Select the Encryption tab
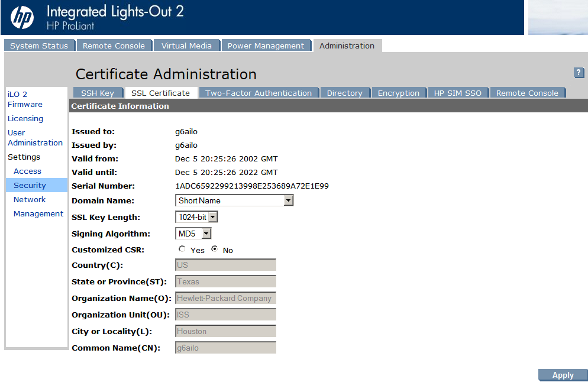The width and height of the screenshot is (588, 392). pos(399,93)
